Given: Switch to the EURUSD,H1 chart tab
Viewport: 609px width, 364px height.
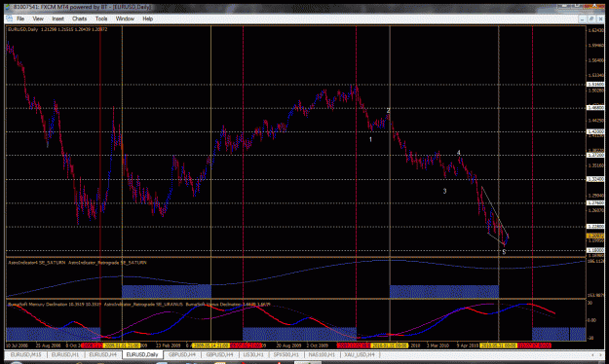Looking at the screenshot, I should (65, 354).
